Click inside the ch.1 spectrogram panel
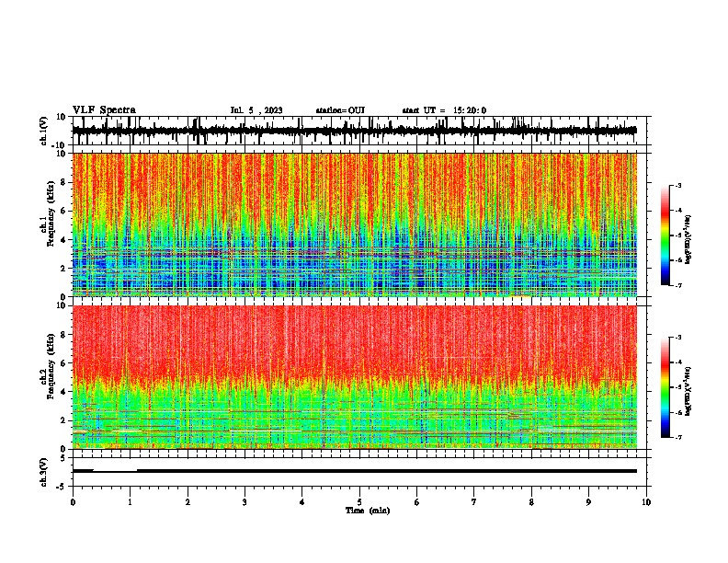Image resolution: width=728 pixels, height=563 pixels. 354,224
